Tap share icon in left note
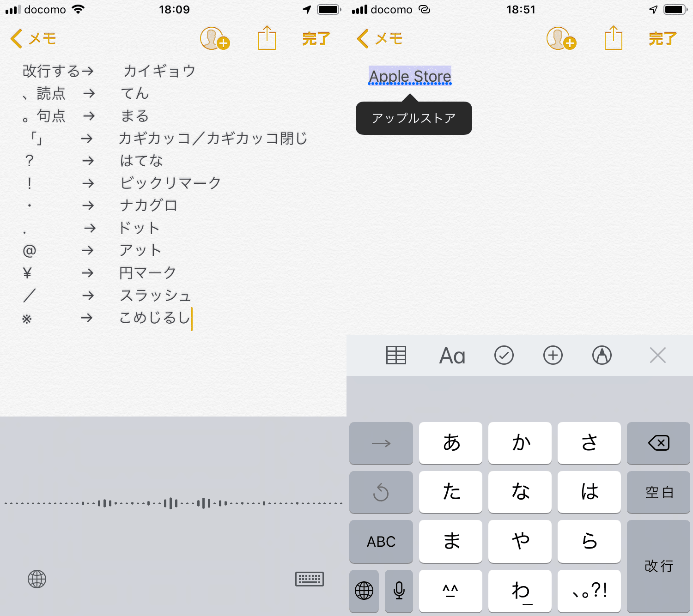The image size is (693, 616). (267, 38)
